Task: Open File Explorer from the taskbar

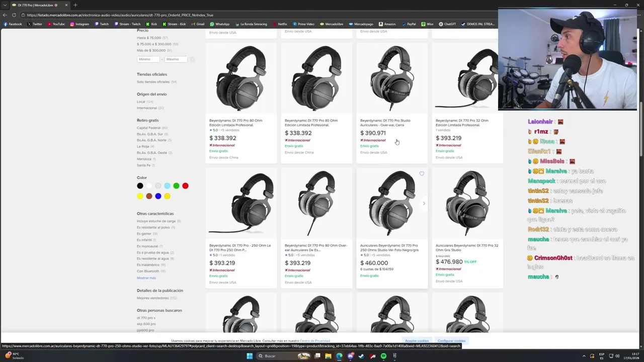Action: [x=328, y=356]
